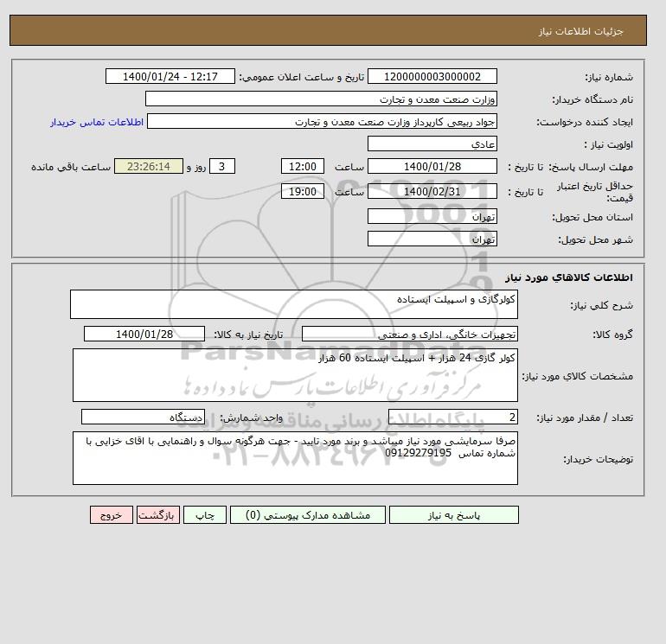Image resolution: width=666 pixels, height=644 pixels.
Task: Click the response deadline date 1400/01/28 next to 12:00
Action: [432, 167]
